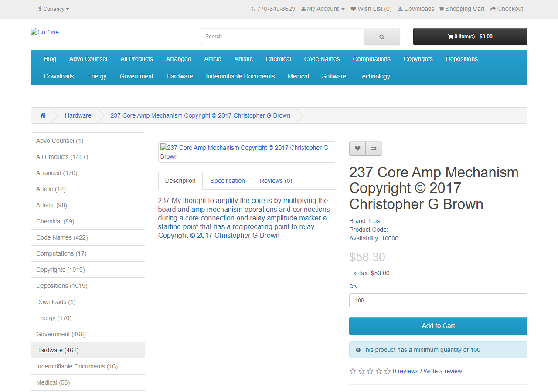558x392 pixels.
Task: Open the Icus brand link
Action: [374, 221]
